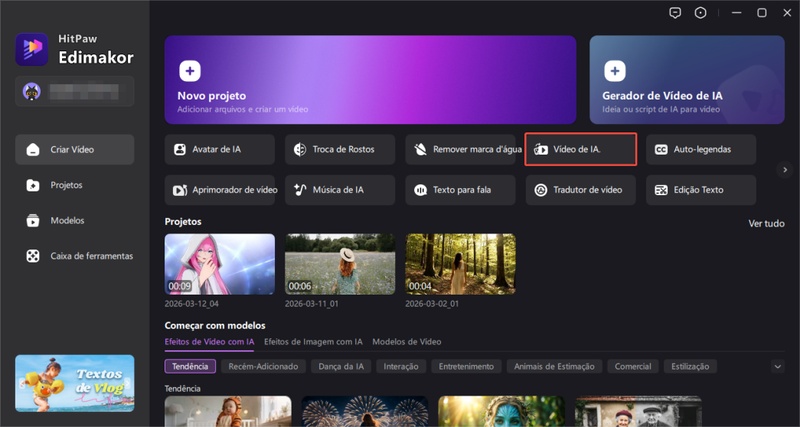Screen dimensions: 800x427
Task: Select Criar Vídeo in sidebar
Action: pyautogui.click(x=74, y=149)
